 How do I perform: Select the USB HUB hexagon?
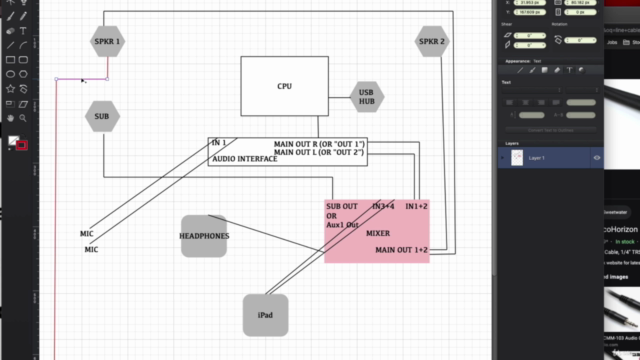367,97
